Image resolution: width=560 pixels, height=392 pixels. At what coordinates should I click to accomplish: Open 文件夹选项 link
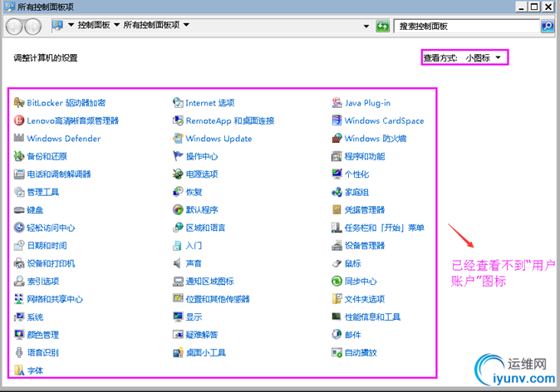(x=365, y=299)
